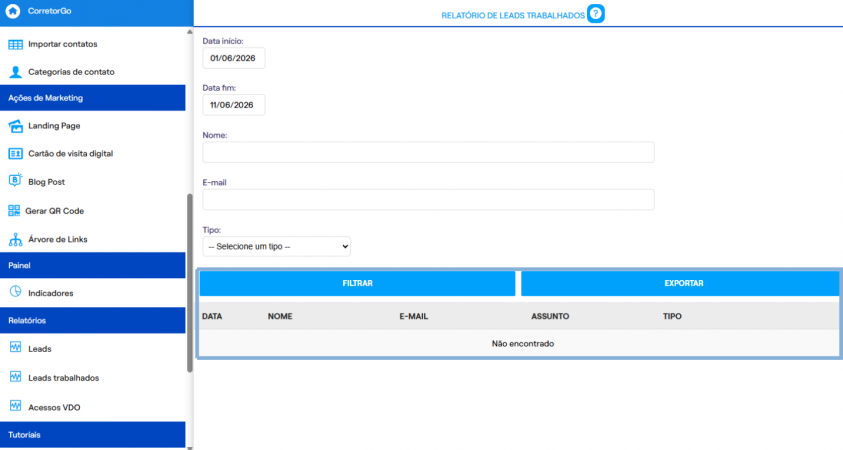The height and width of the screenshot is (450, 843).
Task: Click the CorretorGo home icon
Action: coord(13,11)
